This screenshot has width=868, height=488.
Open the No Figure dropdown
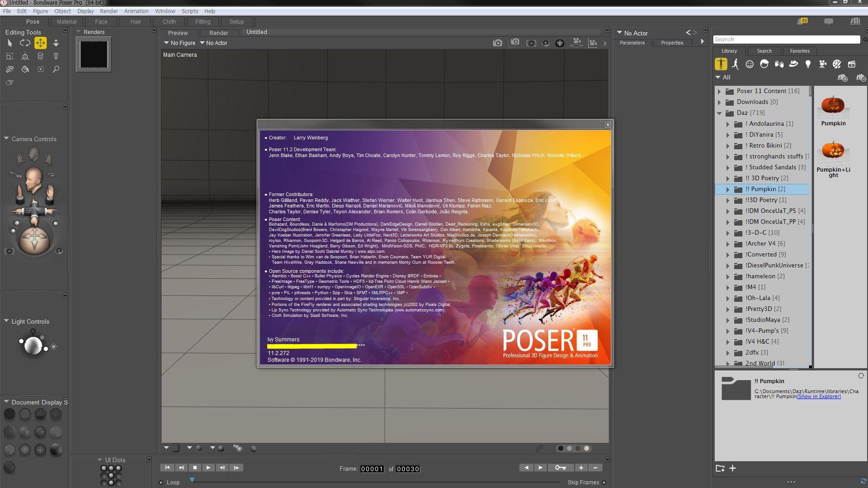180,43
